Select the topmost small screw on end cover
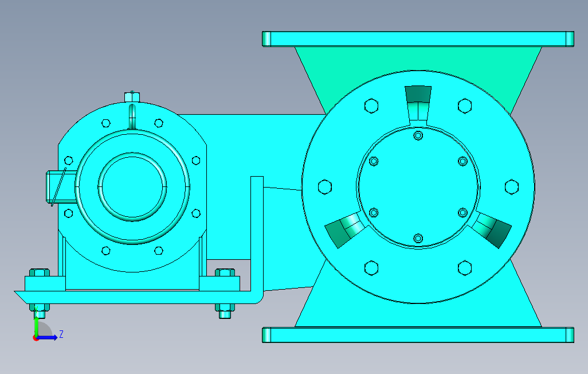This screenshot has height=374, width=588. point(418,135)
